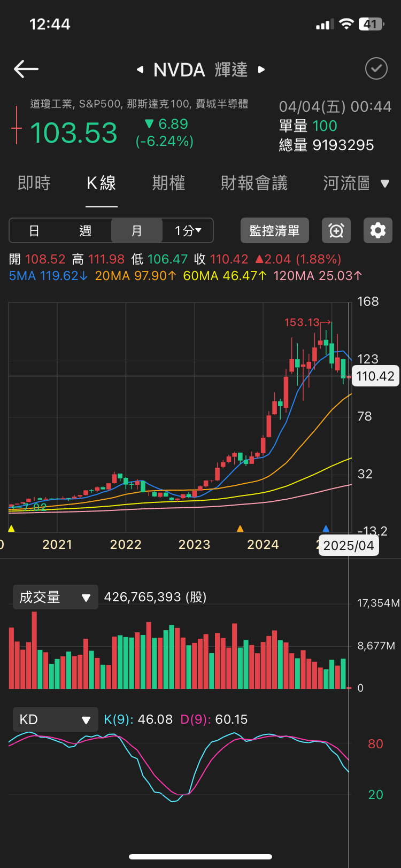
Task: Tap the yellow triangle event marker
Action: pos(11,529)
